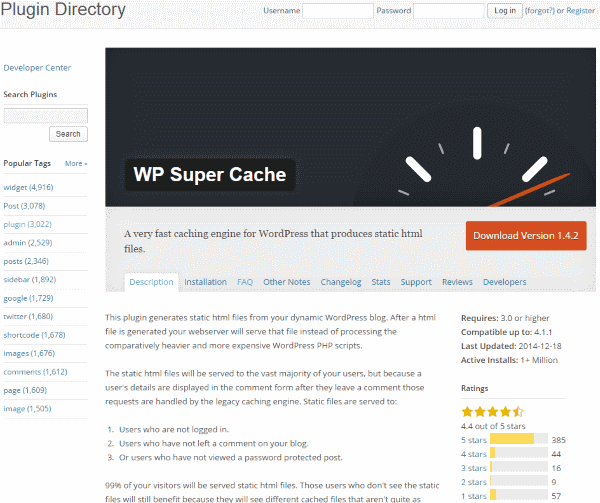
Task: Select the Description tab
Action: pos(151,282)
